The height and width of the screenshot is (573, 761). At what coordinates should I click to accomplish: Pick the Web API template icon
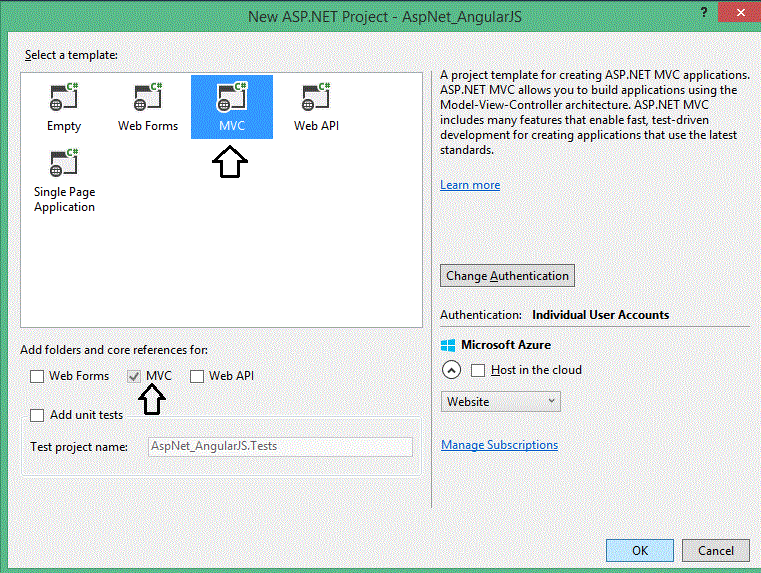[x=316, y=96]
